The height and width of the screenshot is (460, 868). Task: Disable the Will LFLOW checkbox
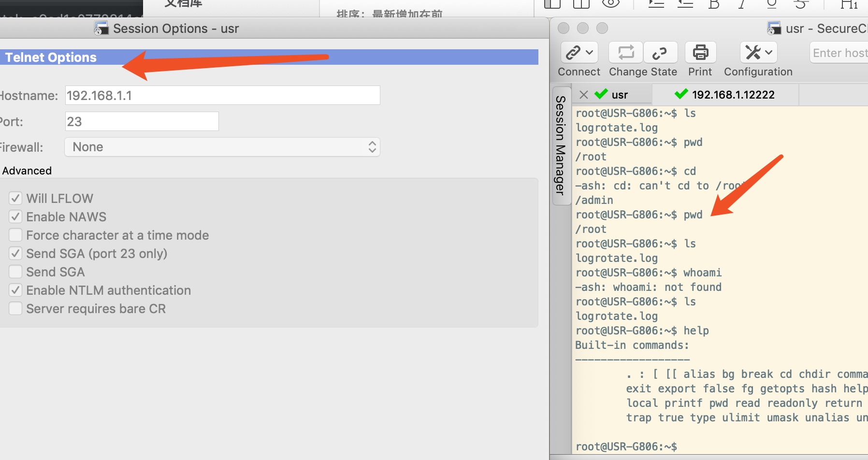tap(16, 199)
